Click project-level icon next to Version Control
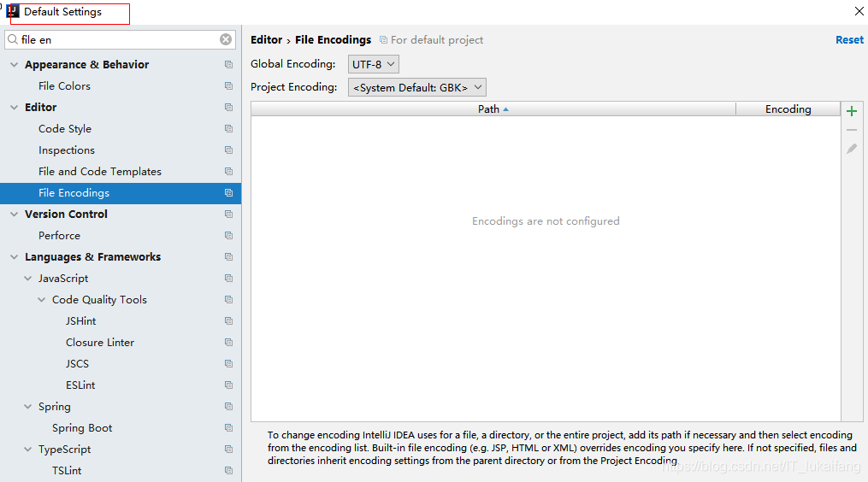868x482 pixels. [228, 215]
